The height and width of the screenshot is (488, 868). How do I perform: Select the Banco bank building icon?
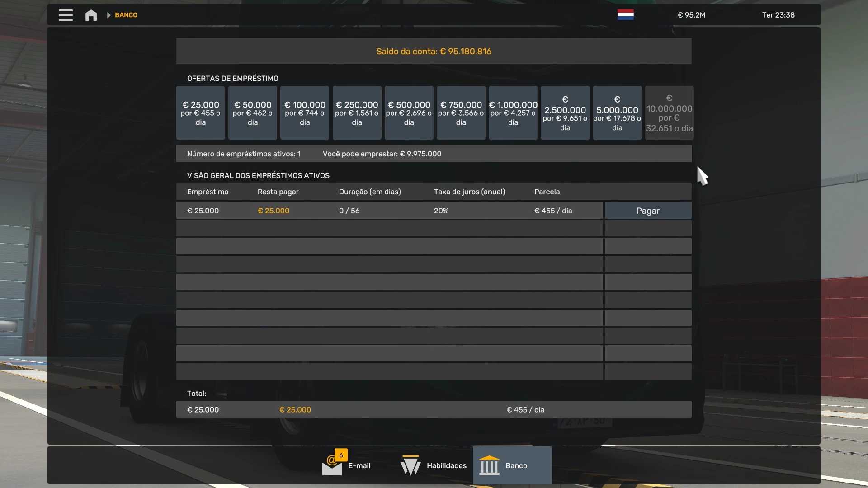(x=489, y=465)
